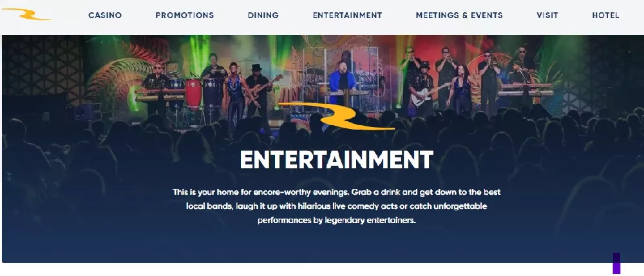The width and height of the screenshot is (644, 276).
Task: Click the purple bar at the banner's bottom corner
Action: (616, 263)
